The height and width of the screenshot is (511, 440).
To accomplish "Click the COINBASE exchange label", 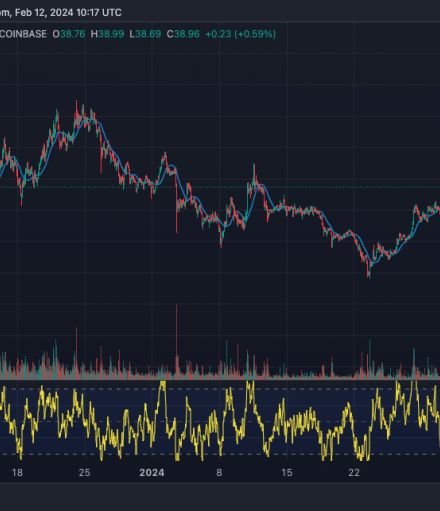I will pyautogui.click(x=23, y=34).
